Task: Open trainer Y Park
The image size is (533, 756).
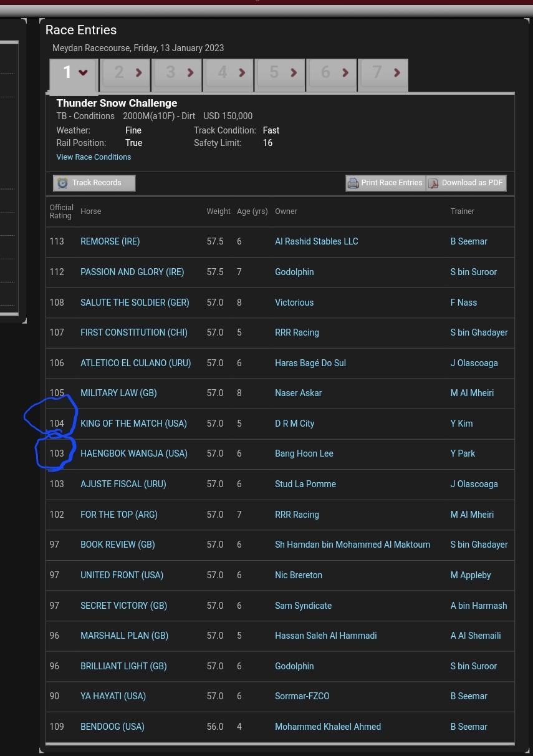Action: click(463, 453)
